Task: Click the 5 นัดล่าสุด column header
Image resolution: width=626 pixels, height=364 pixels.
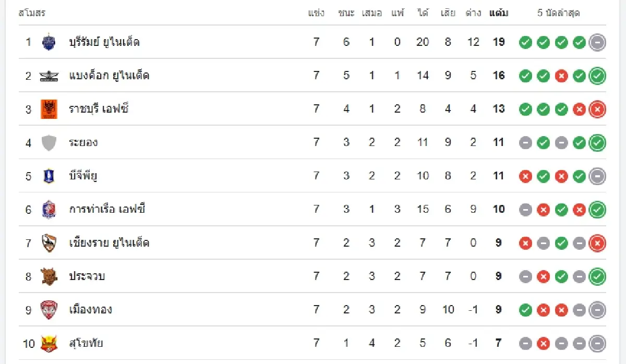Action: pyautogui.click(x=559, y=13)
